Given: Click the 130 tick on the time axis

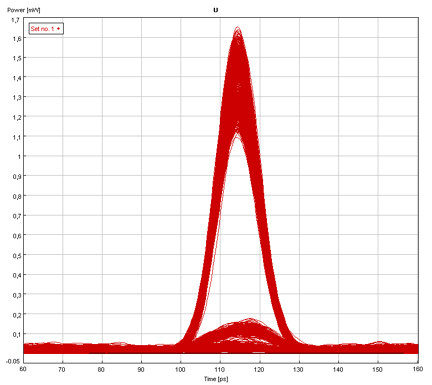Looking at the screenshot, I should (299, 369).
